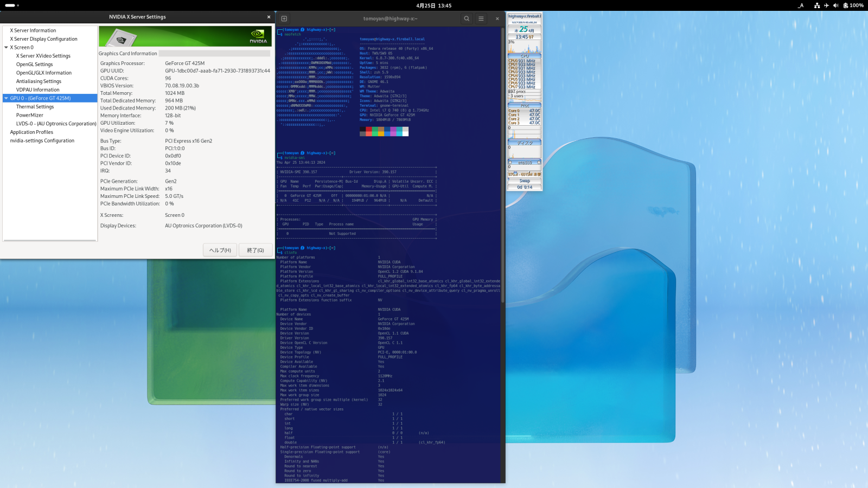Open nvidia-settings Configuration
This screenshot has height=488, width=868.
click(42, 140)
